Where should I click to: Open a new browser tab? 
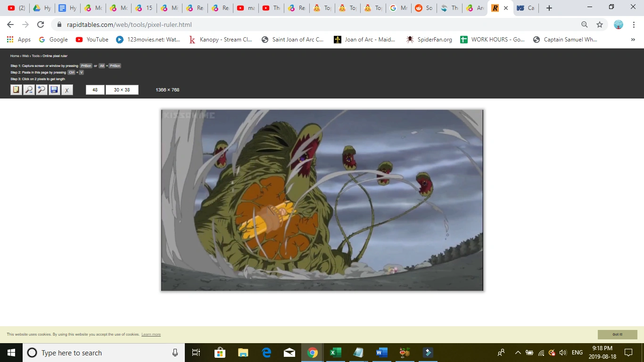pos(549,8)
